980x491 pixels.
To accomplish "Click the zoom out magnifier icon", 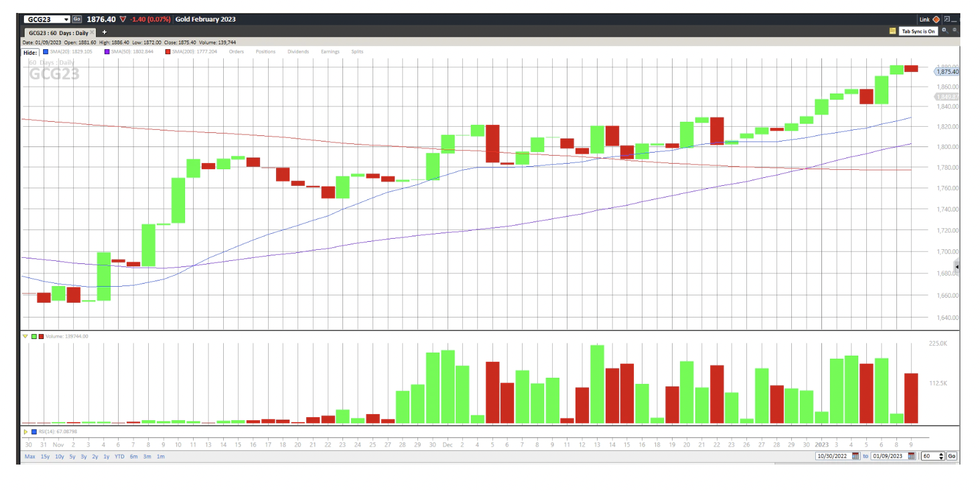I will point(954,30).
